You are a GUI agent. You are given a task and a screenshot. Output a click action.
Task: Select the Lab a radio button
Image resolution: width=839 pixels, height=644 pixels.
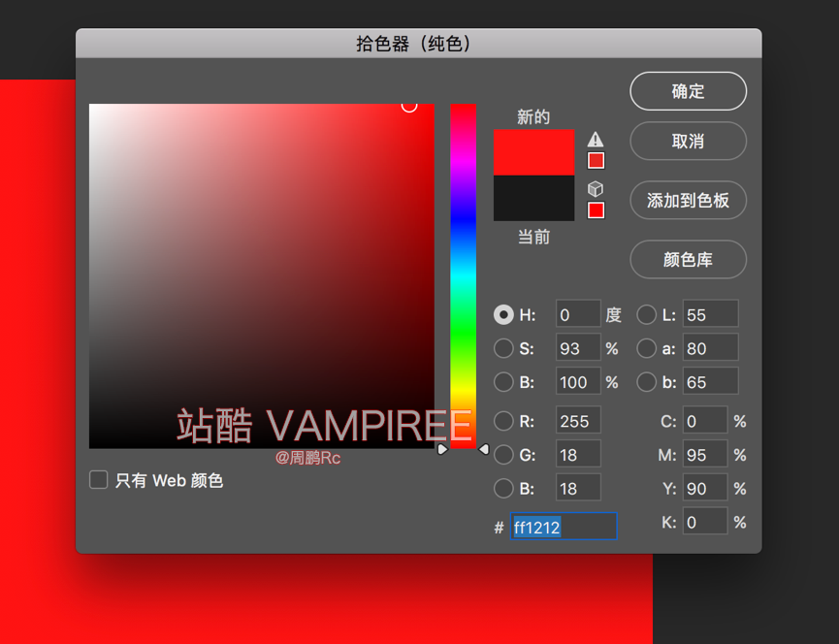646,349
